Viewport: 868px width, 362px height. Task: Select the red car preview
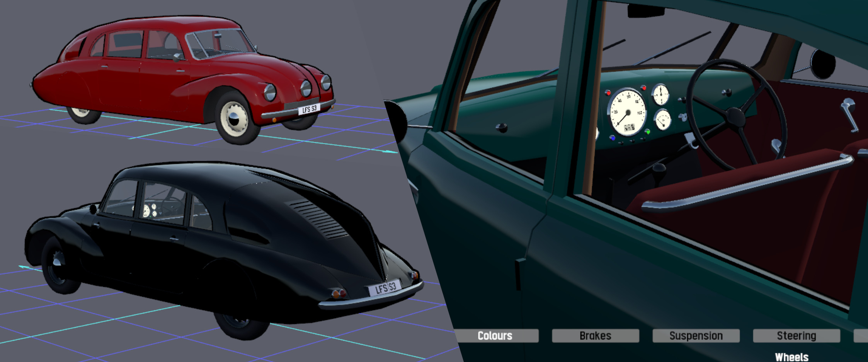(184, 79)
